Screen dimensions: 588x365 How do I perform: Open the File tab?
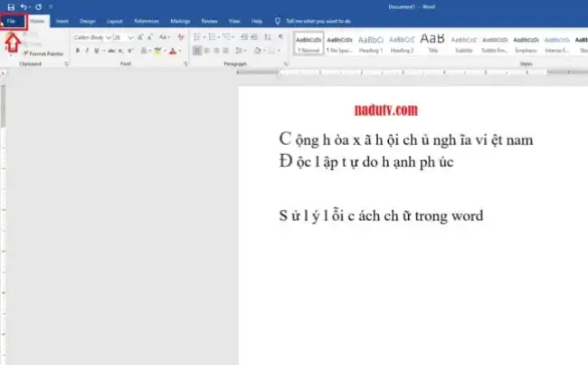(x=11, y=21)
